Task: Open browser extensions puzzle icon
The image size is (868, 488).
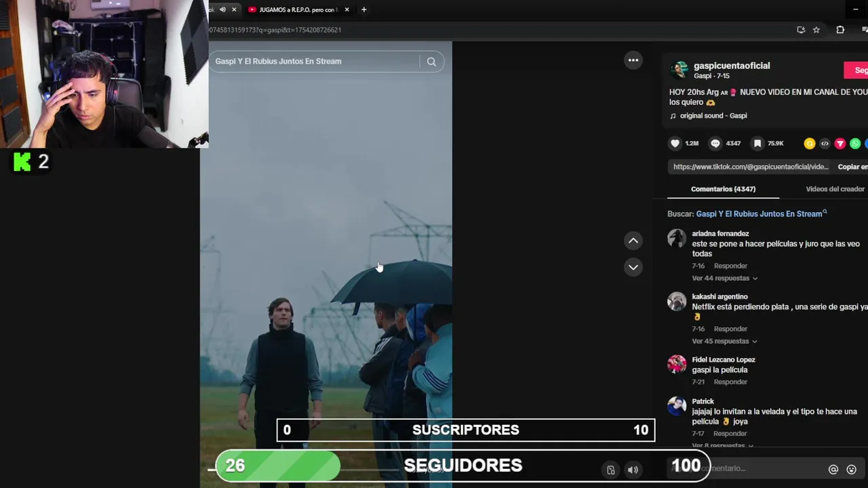Action: tap(840, 30)
